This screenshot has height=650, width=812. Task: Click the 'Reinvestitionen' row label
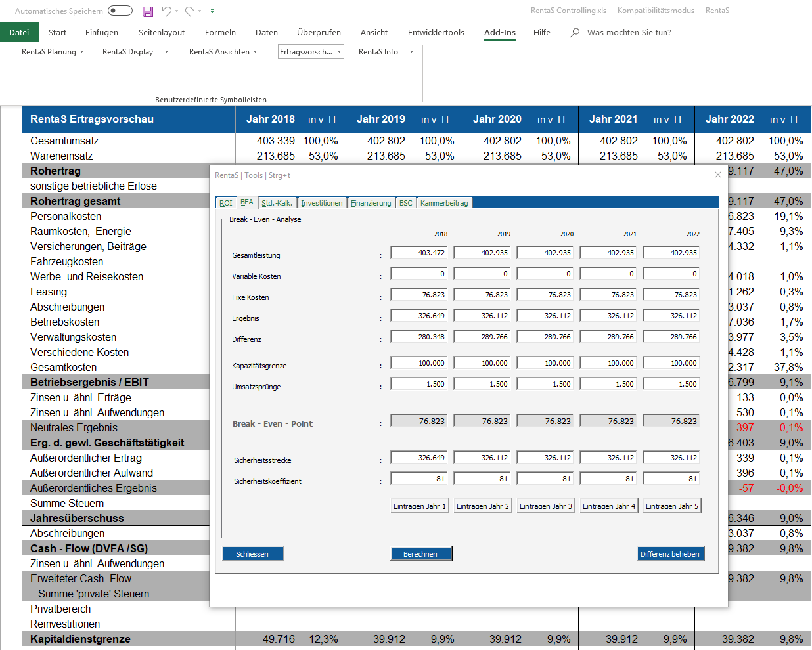65,624
